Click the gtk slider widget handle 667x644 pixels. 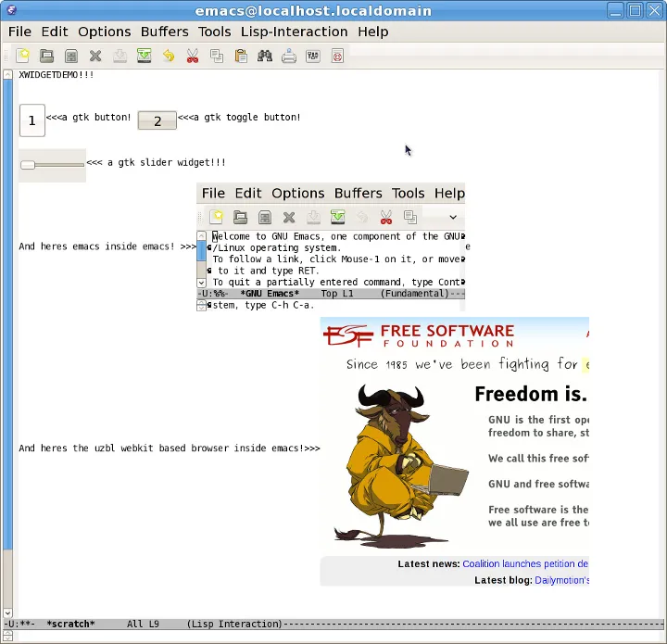28,165
